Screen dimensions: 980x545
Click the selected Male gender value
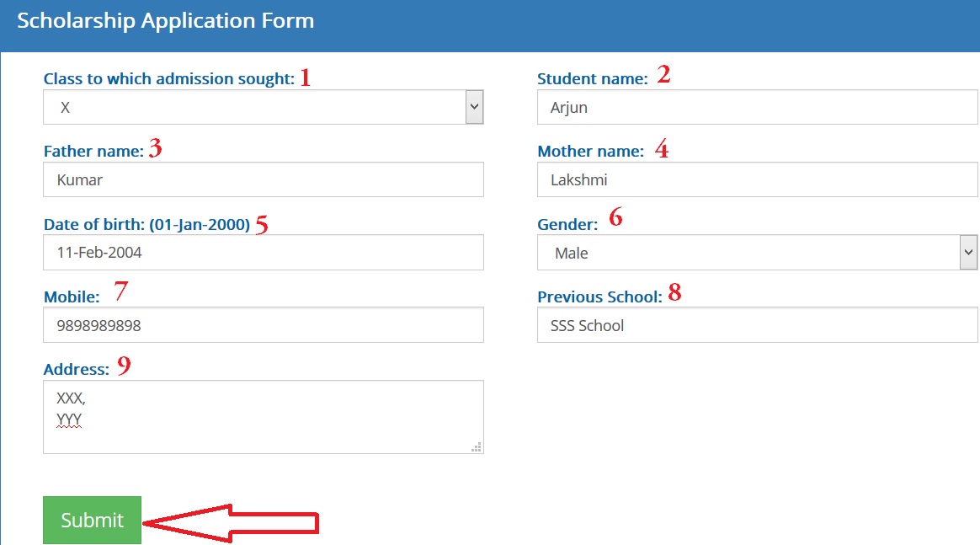572,253
